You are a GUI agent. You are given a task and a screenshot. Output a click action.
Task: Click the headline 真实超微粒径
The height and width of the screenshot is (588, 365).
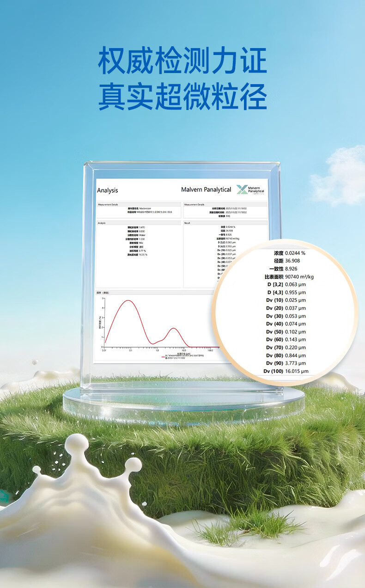tap(182, 97)
